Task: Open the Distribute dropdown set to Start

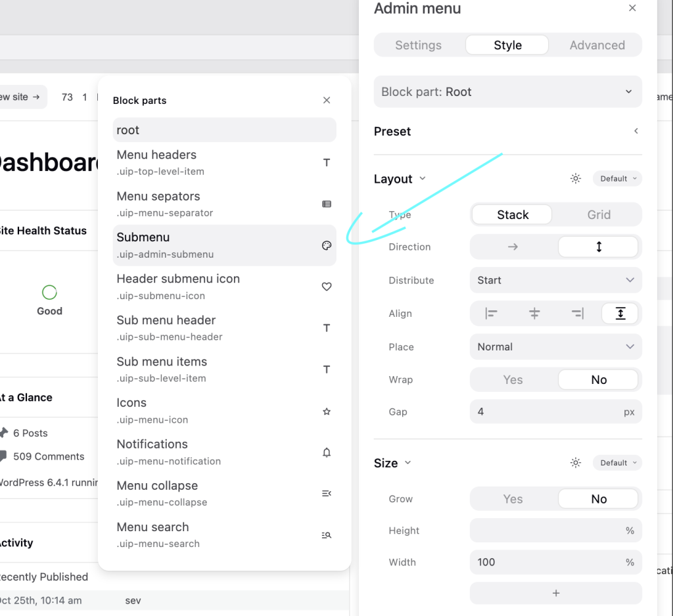Action: 555,280
